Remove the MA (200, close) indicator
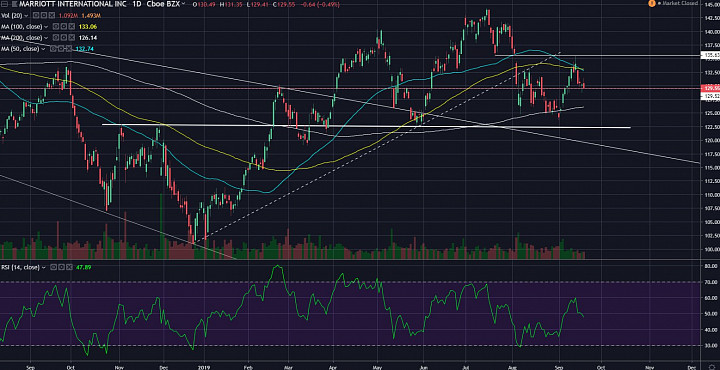 (x=72, y=38)
